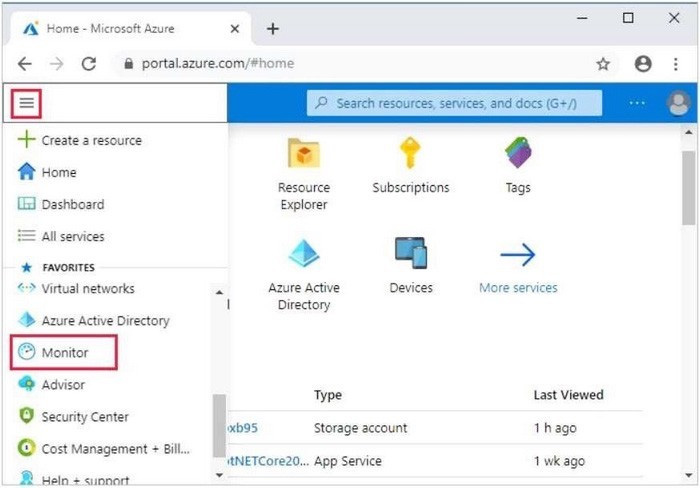Switch to the Home - Microsoft Azure tab
This screenshot has height=488, width=700.
click(x=129, y=29)
